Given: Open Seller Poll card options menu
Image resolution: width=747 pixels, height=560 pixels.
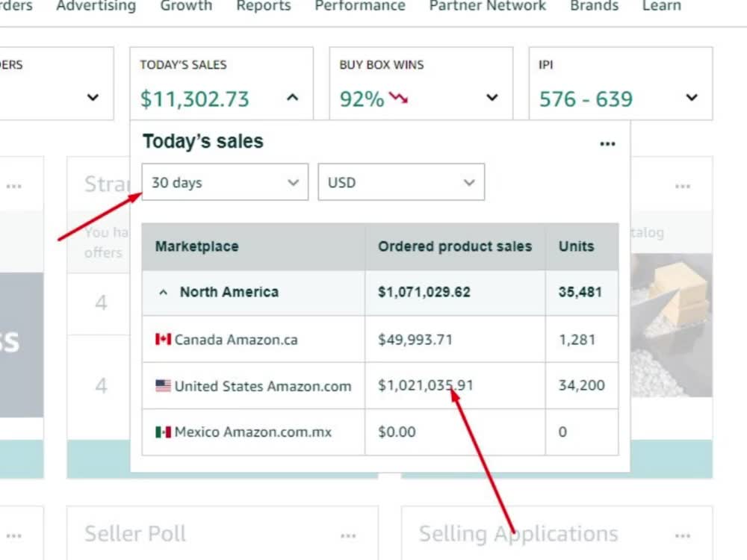Looking at the screenshot, I should (348, 536).
